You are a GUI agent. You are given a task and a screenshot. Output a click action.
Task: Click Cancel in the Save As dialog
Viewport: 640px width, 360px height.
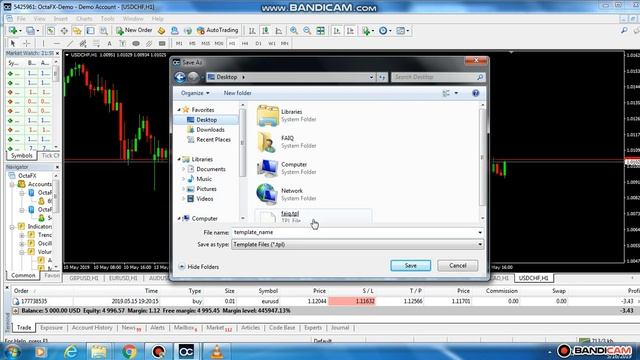458,265
